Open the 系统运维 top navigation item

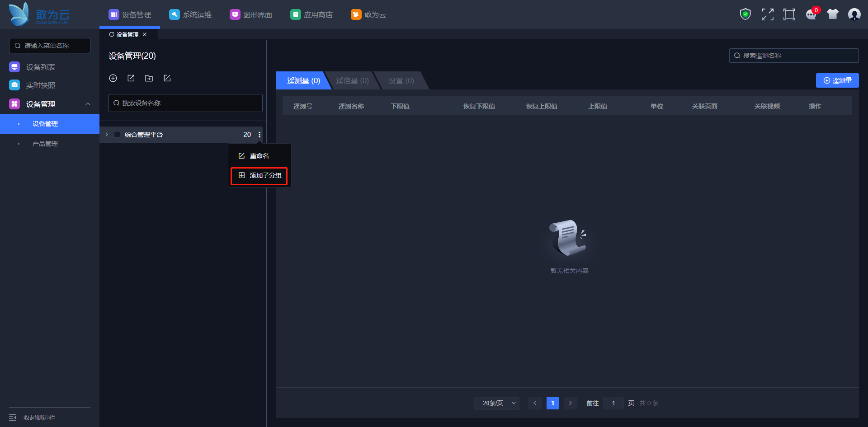[190, 14]
